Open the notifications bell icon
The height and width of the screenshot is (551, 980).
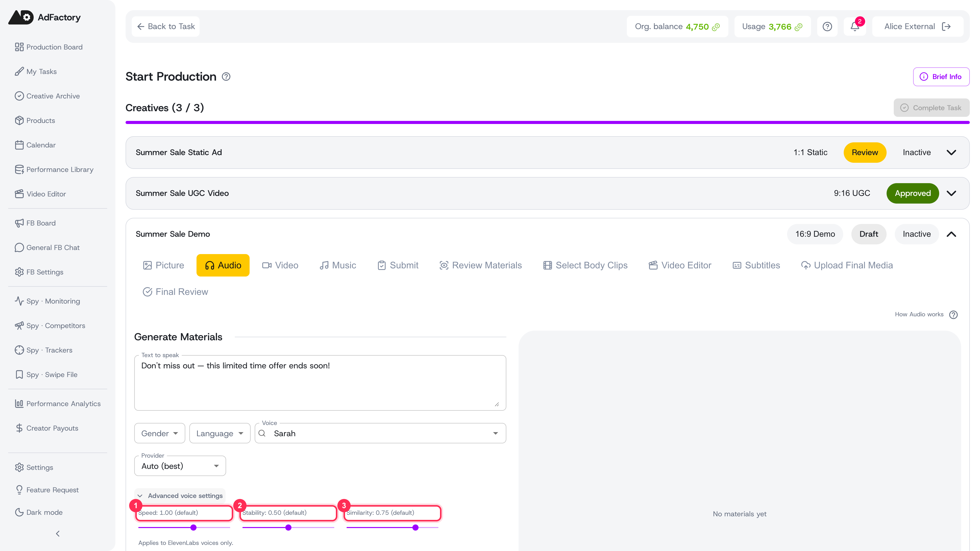854,26
